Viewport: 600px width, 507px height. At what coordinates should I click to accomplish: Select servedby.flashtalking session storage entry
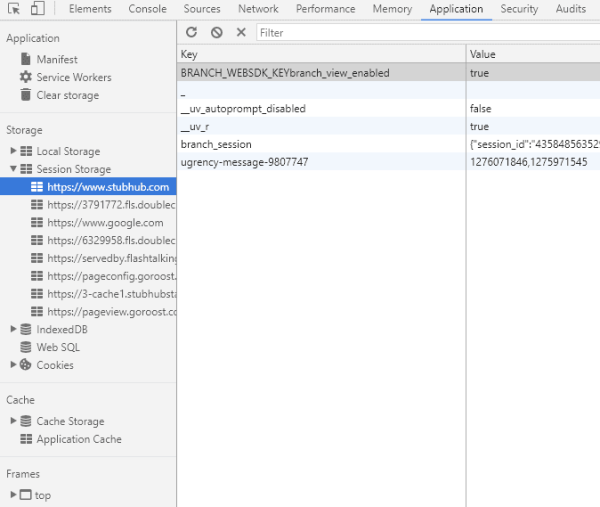[x=88, y=258]
